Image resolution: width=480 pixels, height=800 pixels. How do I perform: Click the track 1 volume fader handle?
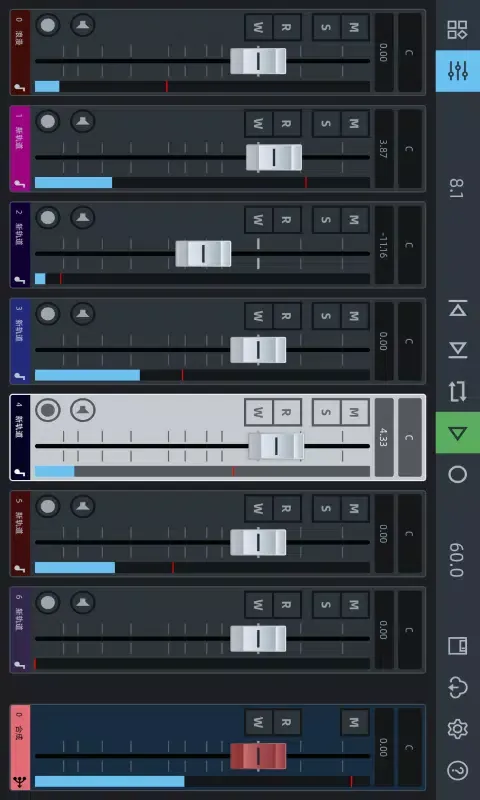click(x=274, y=158)
